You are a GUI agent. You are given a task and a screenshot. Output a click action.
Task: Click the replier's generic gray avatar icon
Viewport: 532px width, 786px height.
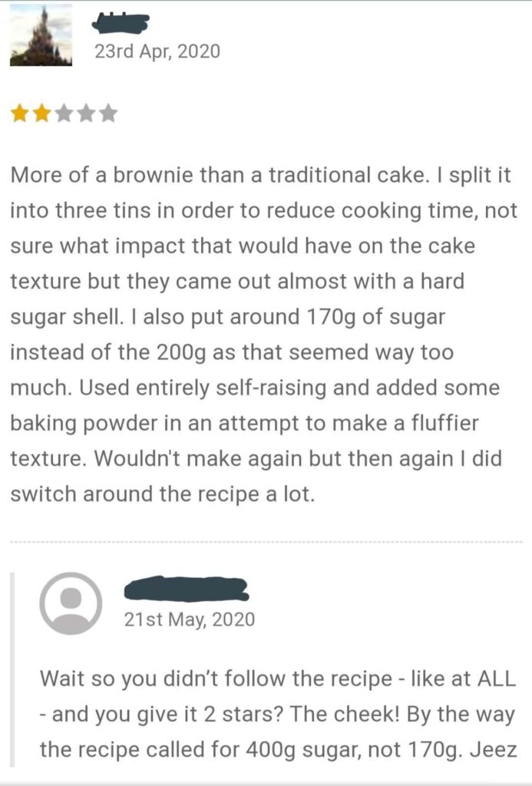pyautogui.click(x=71, y=603)
